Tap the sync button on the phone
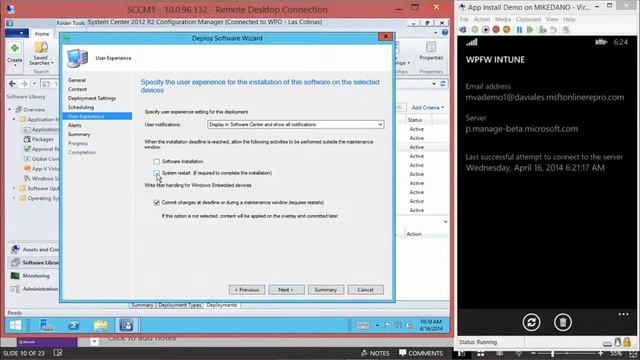Screen dimensions: 640x360 (x=531, y=322)
